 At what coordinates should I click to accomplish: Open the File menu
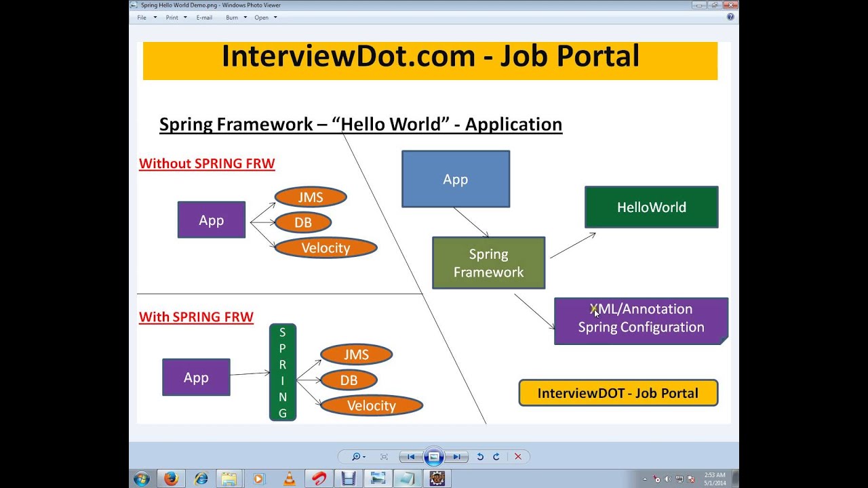142,18
